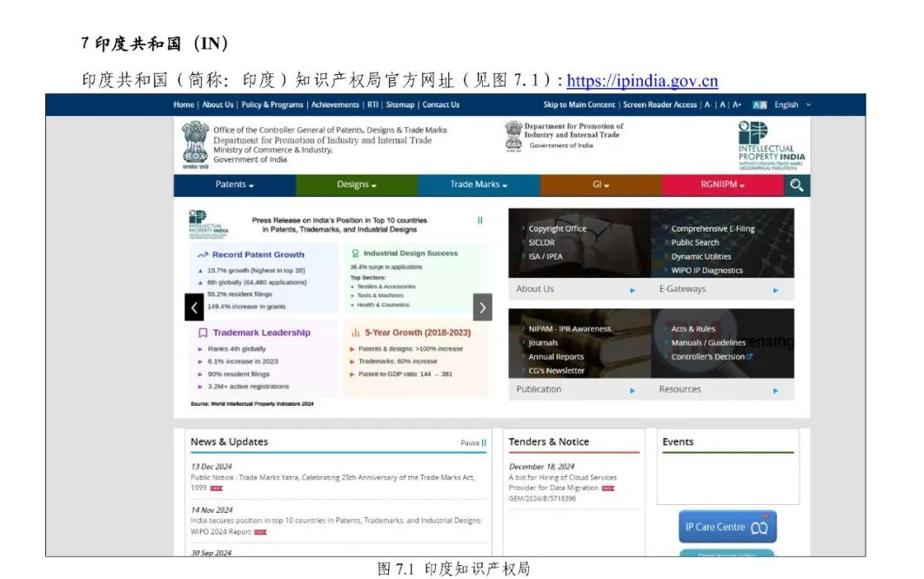This screenshot has width=924, height=579.
Task: Click the search magnifier icon in navigation bar
Action: click(795, 185)
